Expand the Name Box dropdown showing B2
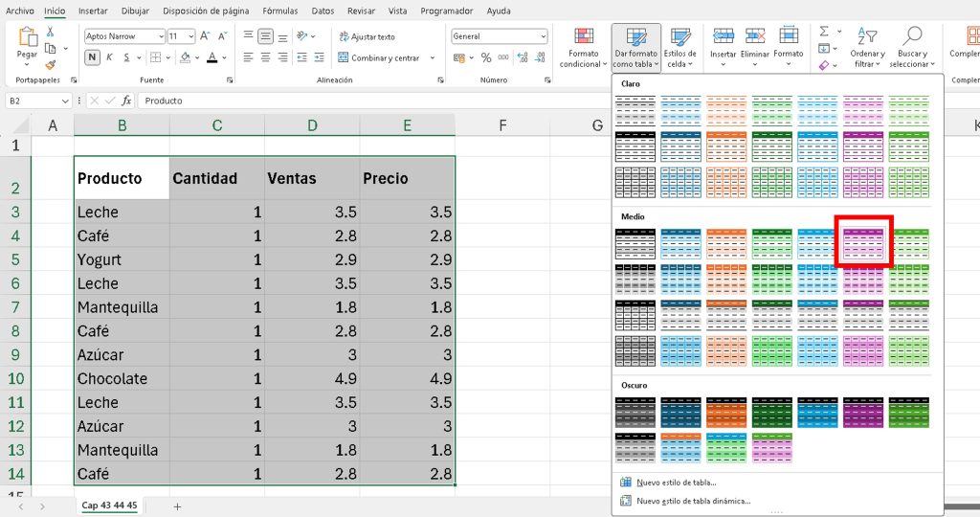Viewport: 980px width, 517px height. (65, 101)
